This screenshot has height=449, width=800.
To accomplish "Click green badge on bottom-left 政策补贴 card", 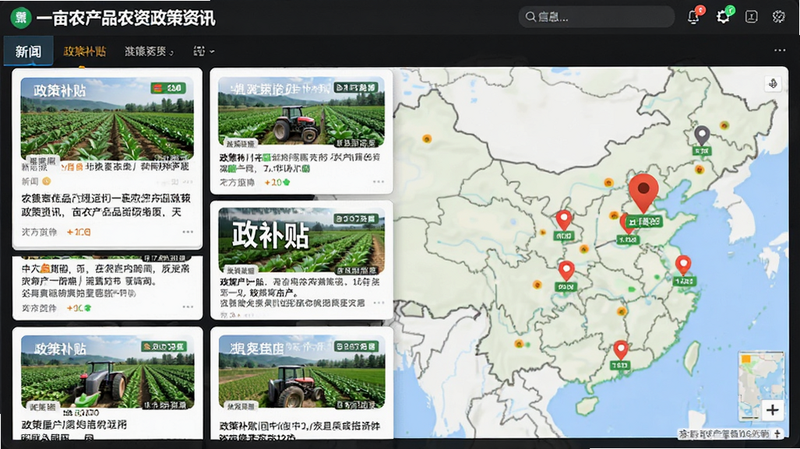I will (164, 346).
